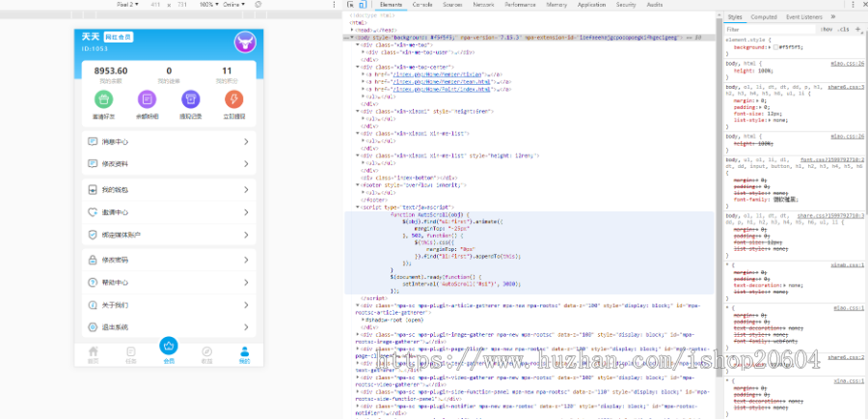The width and height of the screenshot is (868, 419).
Task: Open the 修改密码 menu row
Action: pyautogui.click(x=169, y=260)
